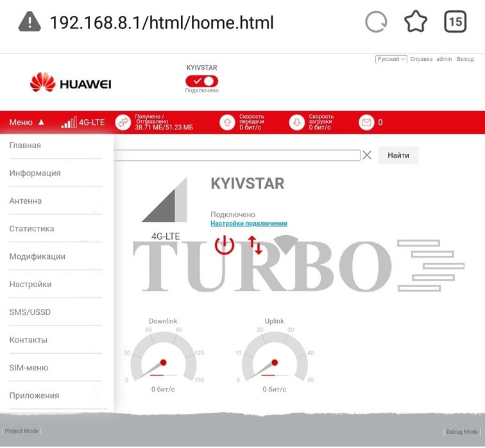Click the large gray signal triangle icon
The image size is (485, 448).
pyautogui.click(x=164, y=199)
